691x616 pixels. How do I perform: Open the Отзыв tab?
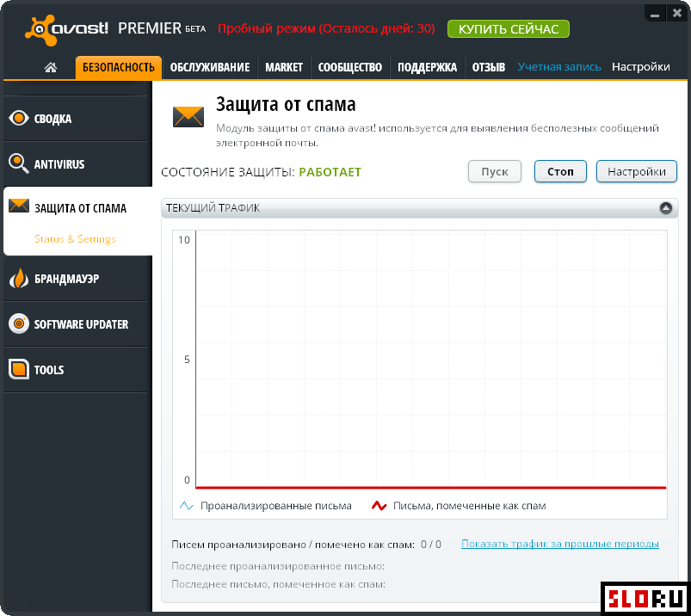pyautogui.click(x=488, y=67)
